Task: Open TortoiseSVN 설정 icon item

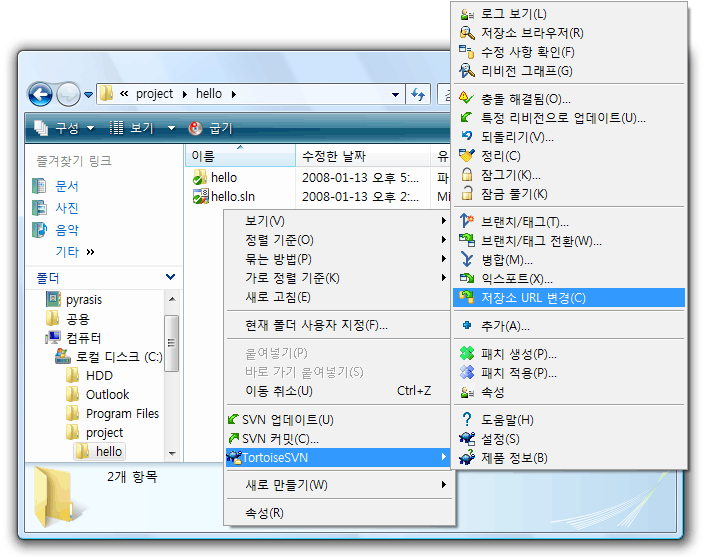Action: click(x=466, y=439)
